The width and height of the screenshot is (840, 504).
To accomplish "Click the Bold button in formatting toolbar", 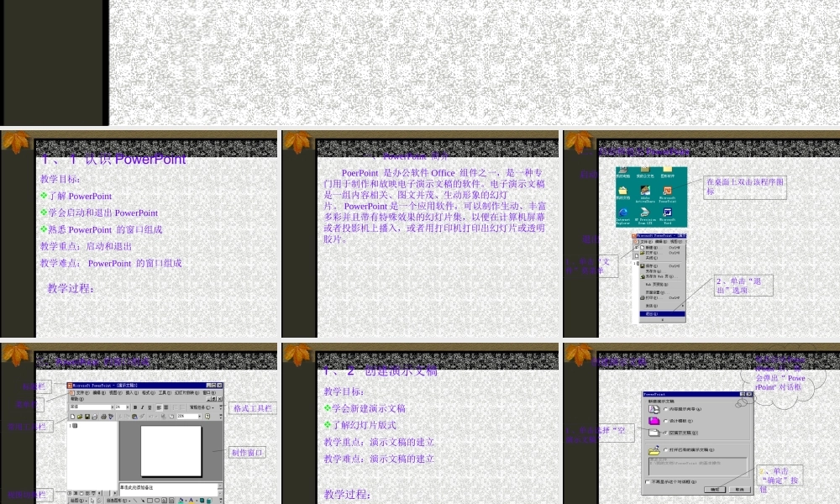I will (135, 407).
